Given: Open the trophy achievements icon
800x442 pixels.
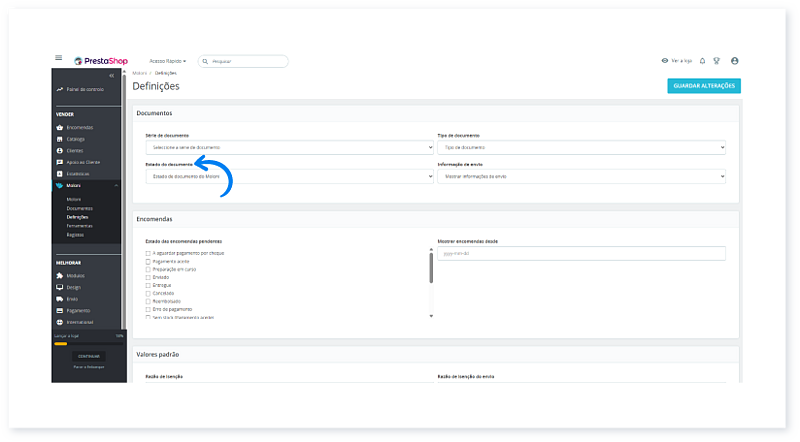Looking at the screenshot, I should tap(716, 60).
